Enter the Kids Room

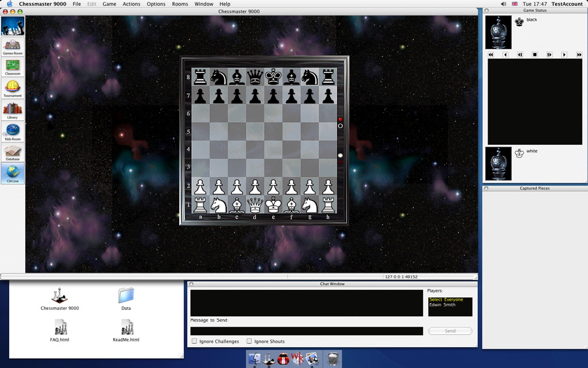pos(13,132)
